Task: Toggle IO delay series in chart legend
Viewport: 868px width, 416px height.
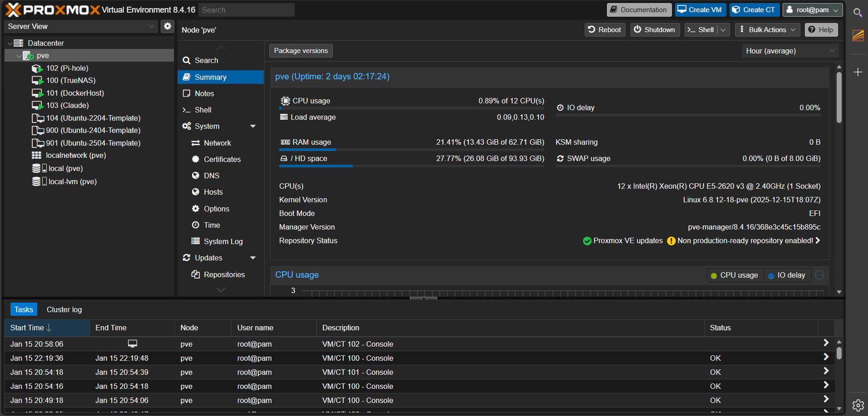Action: pyautogui.click(x=787, y=276)
